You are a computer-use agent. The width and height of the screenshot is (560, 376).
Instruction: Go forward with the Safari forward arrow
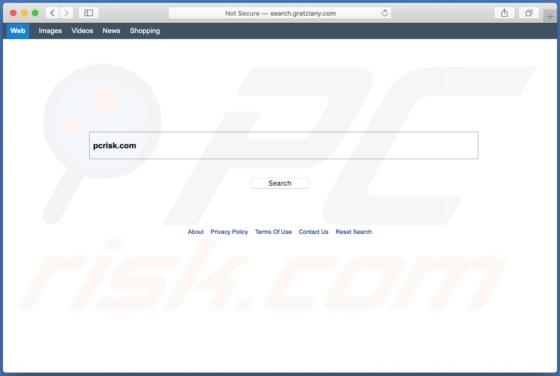tap(66, 13)
